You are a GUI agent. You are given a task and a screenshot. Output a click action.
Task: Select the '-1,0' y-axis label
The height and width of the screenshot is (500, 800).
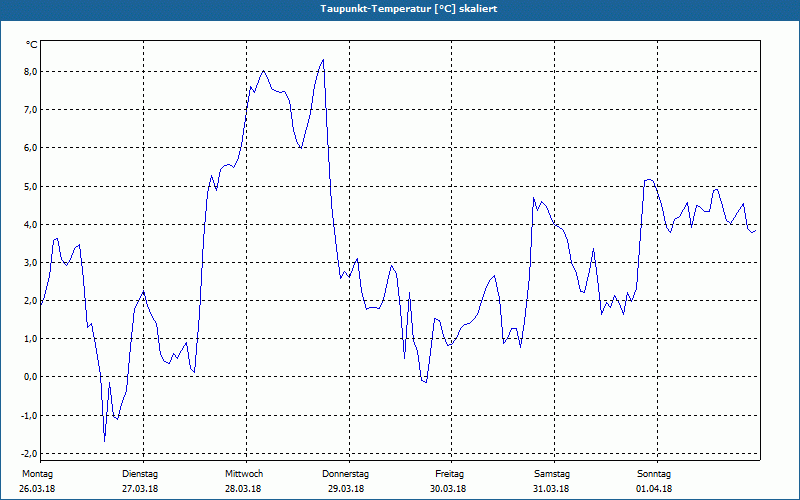coord(30,415)
